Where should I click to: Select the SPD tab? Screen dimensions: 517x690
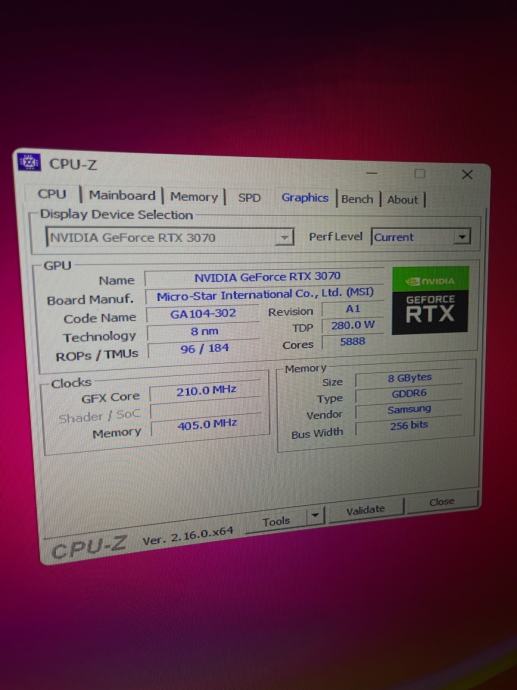(249, 198)
